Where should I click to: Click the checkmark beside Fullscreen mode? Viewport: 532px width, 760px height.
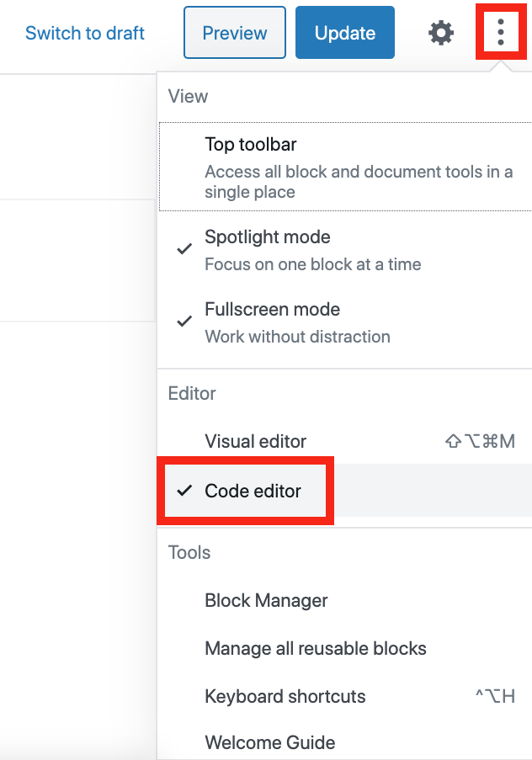184,322
